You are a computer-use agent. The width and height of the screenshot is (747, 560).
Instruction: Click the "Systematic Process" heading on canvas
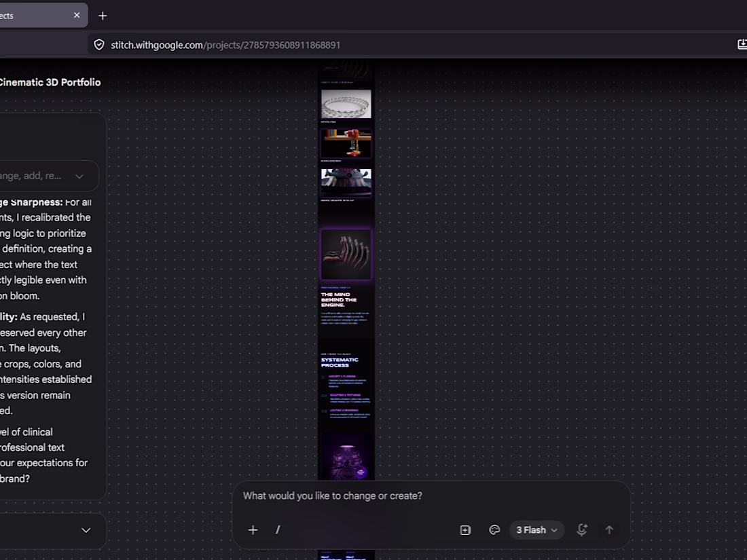click(339, 362)
